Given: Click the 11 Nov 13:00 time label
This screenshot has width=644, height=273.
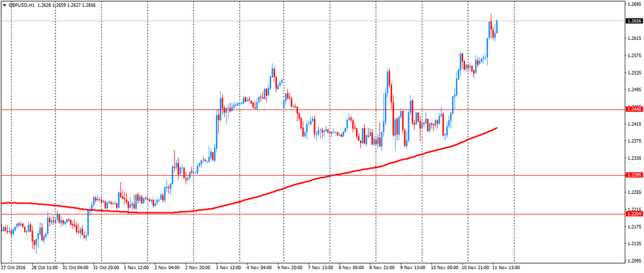Looking at the screenshot, I should coord(505,268).
